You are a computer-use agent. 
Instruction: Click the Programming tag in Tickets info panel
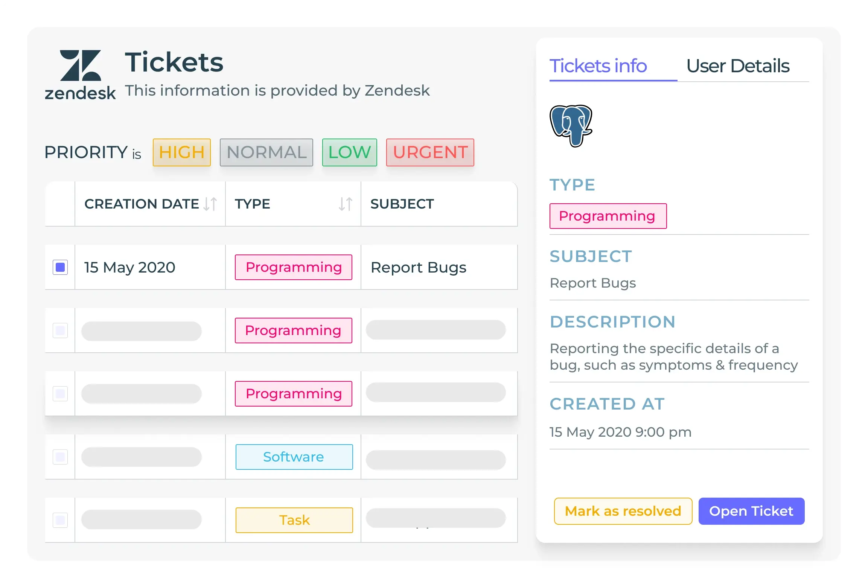(608, 216)
